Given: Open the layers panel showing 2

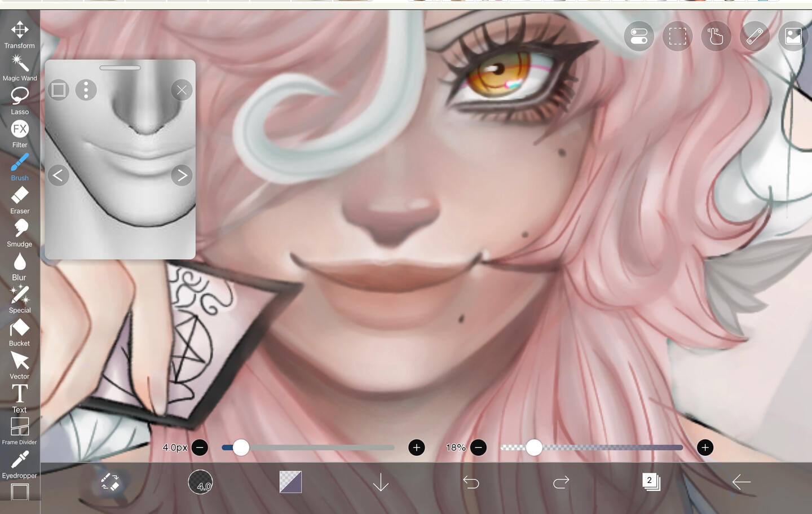Looking at the screenshot, I should tap(651, 482).
